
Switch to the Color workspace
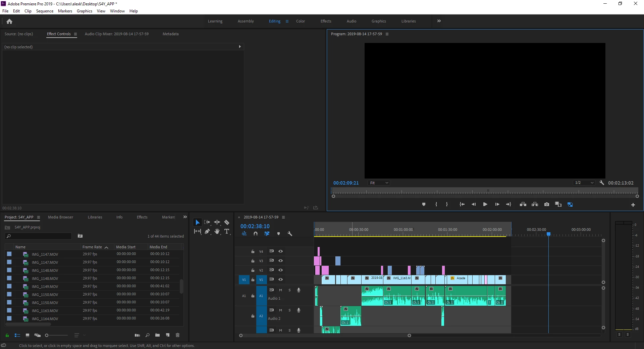tap(301, 21)
